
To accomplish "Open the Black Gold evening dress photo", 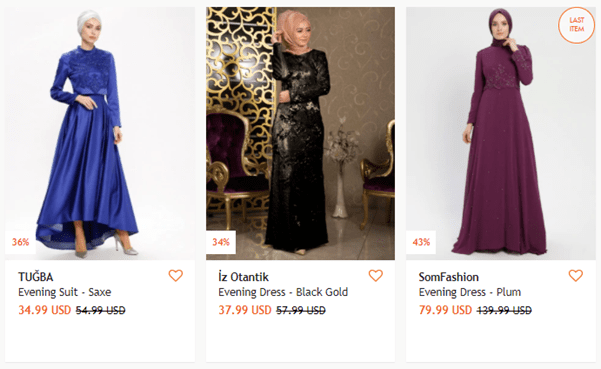I will pos(300,133).
